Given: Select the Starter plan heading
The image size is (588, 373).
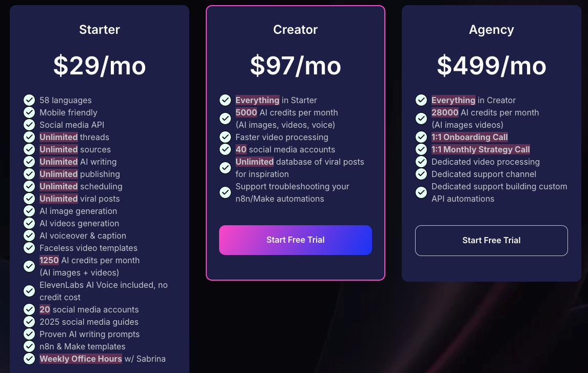Looking at the screenshot, I should (99, 30).
